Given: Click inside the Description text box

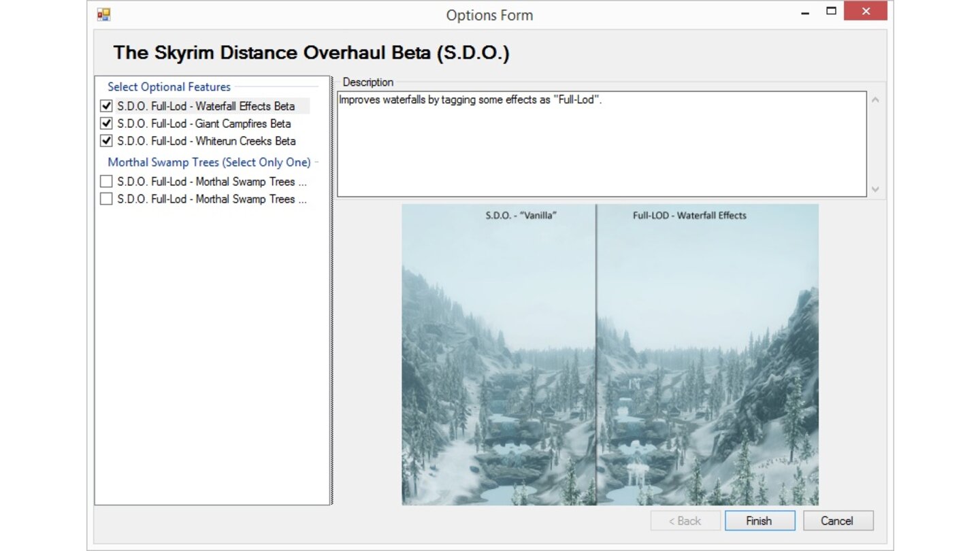Looking at the screenshot, I should (x=602, y=144).
